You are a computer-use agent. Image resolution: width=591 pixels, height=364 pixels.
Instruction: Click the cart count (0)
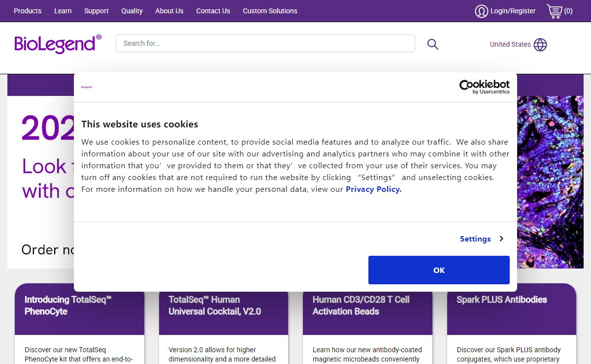(568, 11)
